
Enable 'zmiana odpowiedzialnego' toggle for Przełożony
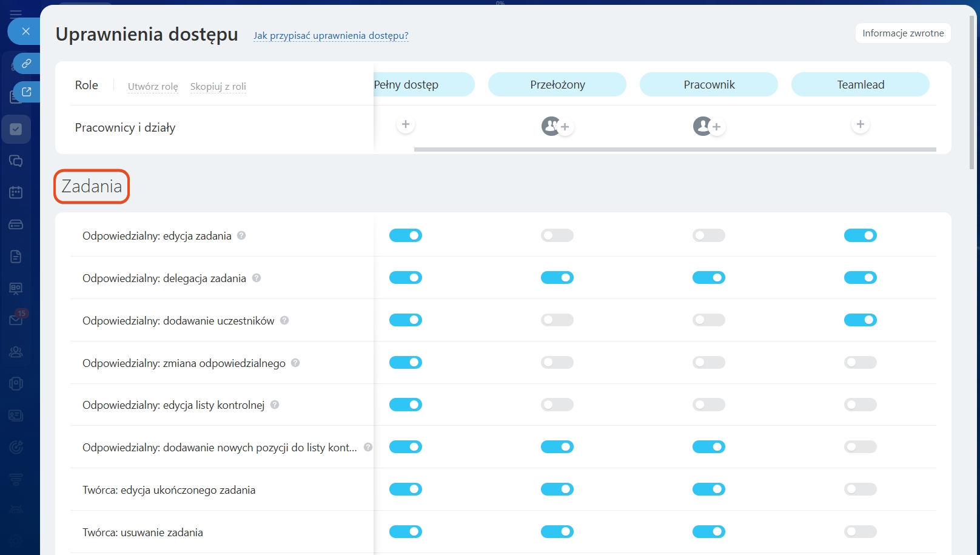(x=557, y=363)
